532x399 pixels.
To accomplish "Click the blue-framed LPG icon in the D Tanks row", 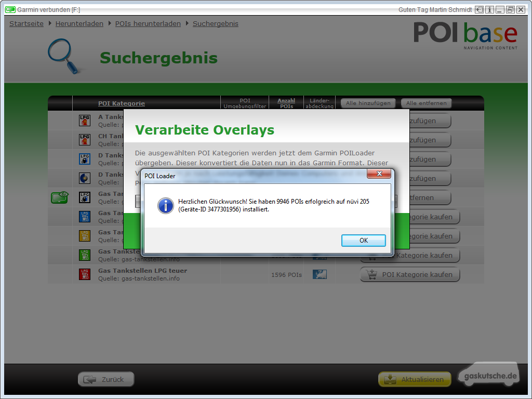I will pos(85,159).
